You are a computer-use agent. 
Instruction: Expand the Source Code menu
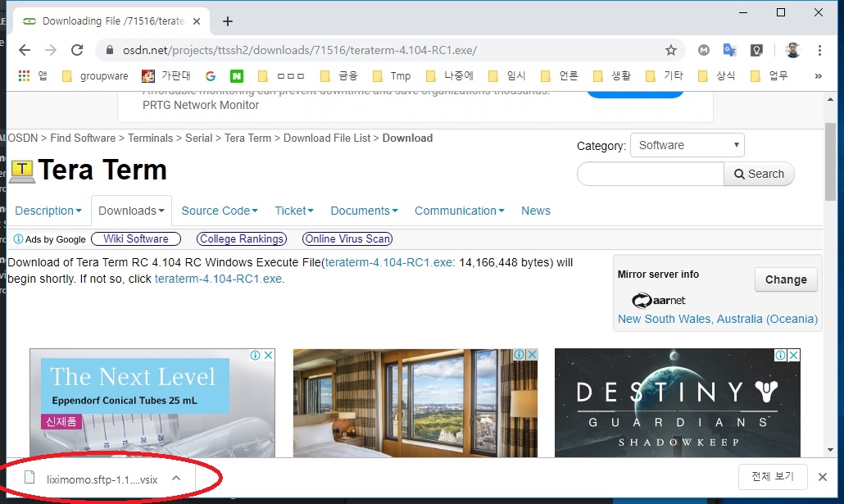click(220, 211)
